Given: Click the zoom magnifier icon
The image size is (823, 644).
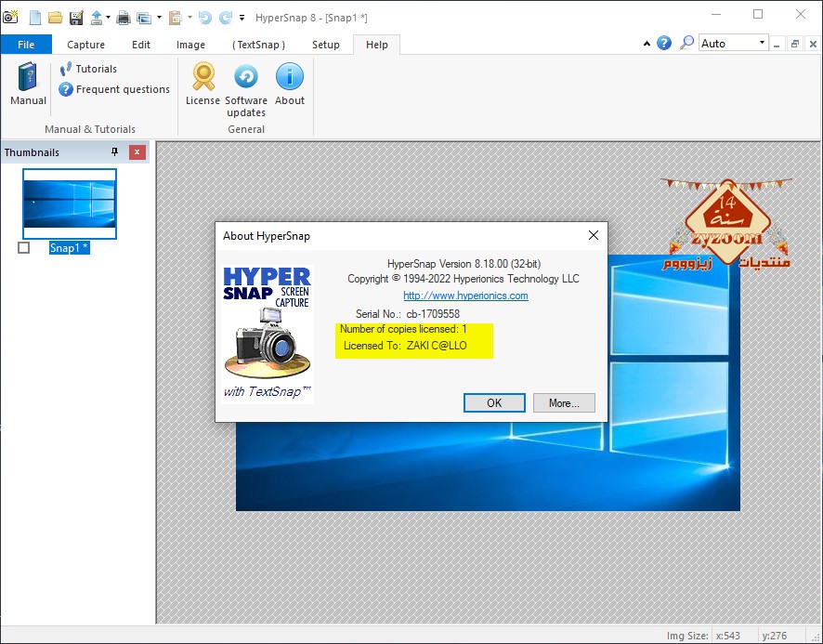Looking at the screenshot, I should (686, 43).
